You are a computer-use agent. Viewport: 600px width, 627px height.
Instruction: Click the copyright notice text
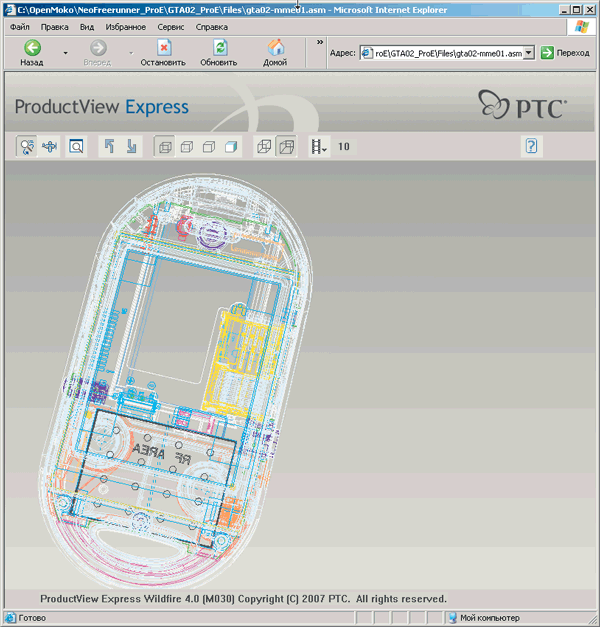(243, 599)
